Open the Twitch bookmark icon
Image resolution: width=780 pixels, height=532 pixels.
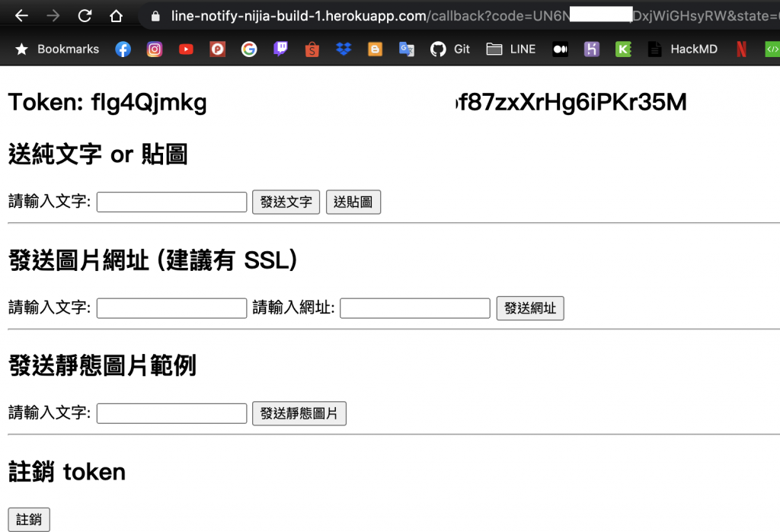(280, 49)
